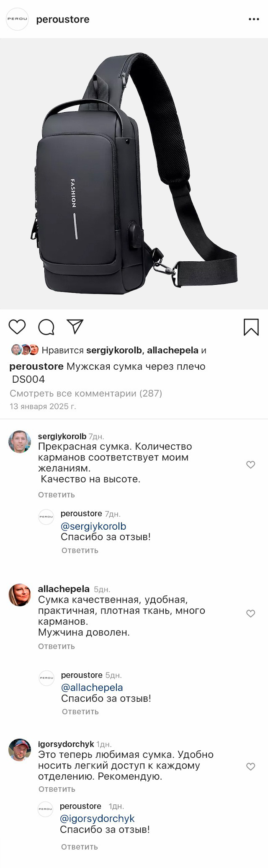Reply to igorsydorchyk's comment
The image size is (268, 868).
57,789
